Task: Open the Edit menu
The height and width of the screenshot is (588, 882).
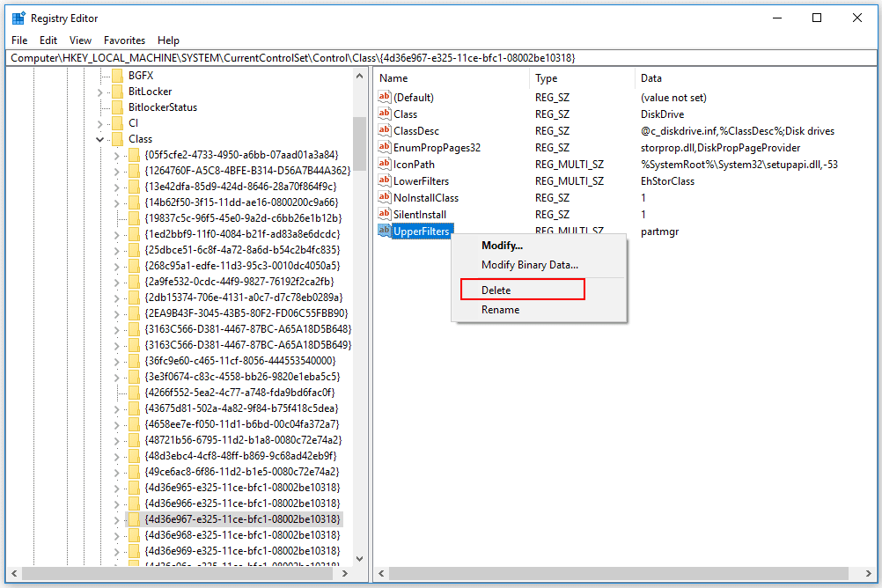Action: coord(48,40)
